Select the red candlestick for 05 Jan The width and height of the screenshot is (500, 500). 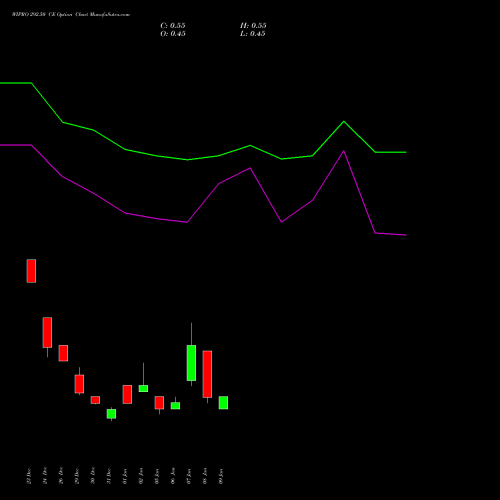tap(159, 403)
